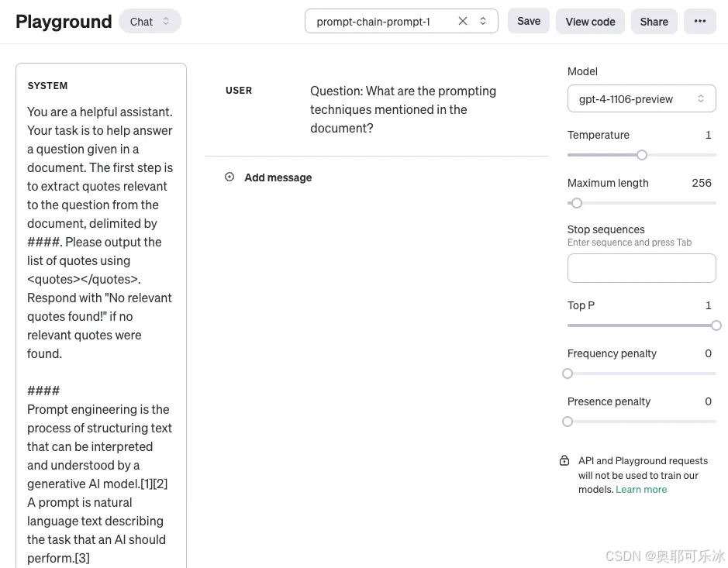Screen dimensions: 728x568
Task: Click the user message question text
Action: [403, 109]
